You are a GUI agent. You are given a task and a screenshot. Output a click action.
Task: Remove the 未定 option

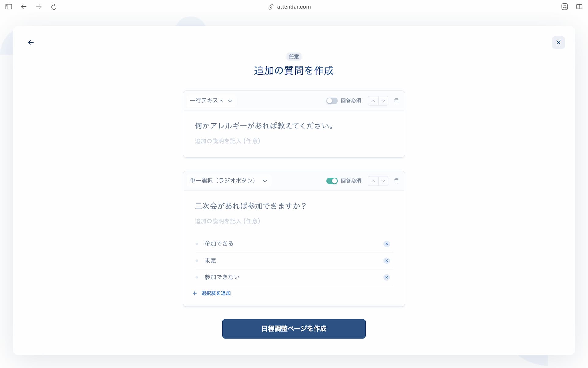[x=386, y=261]
